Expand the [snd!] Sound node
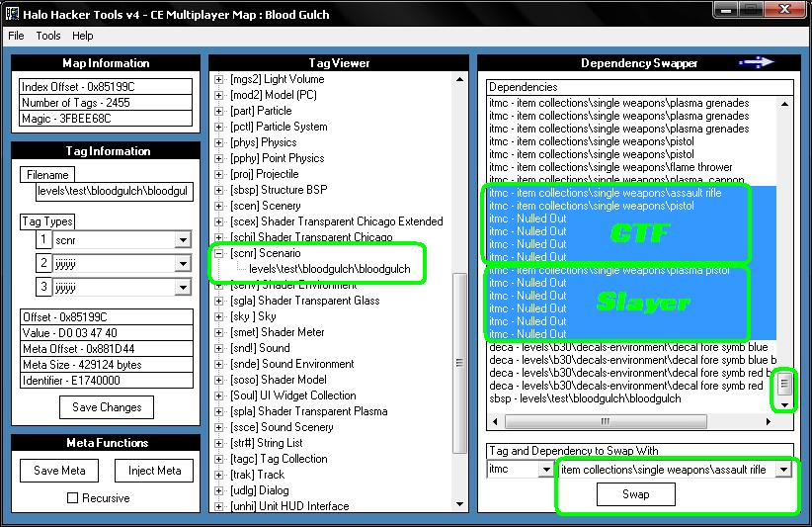The height and width of the screenshot is (527, 812). tap(219, 348)
